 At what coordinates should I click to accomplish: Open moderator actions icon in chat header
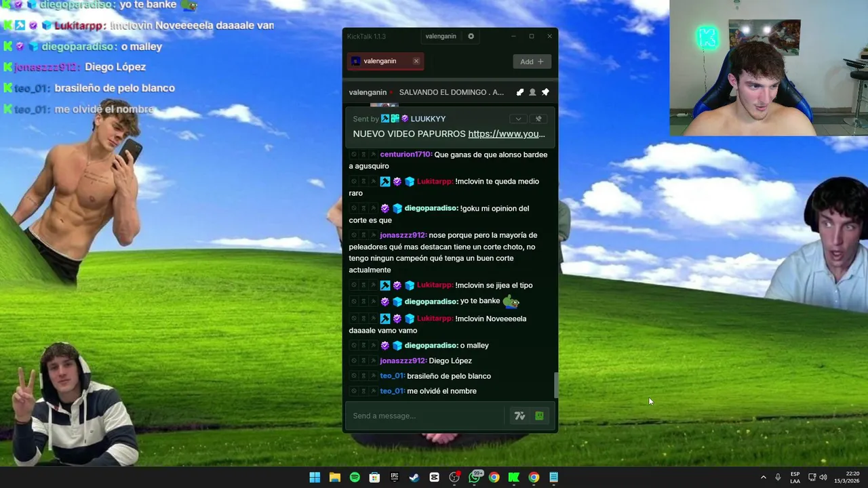coord(520,92)
